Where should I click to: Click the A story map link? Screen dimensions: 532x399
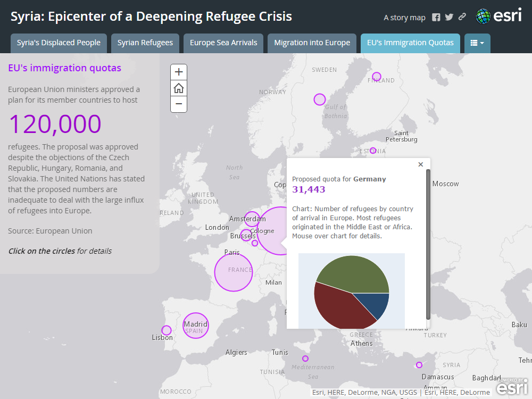[x=404, y=18]
